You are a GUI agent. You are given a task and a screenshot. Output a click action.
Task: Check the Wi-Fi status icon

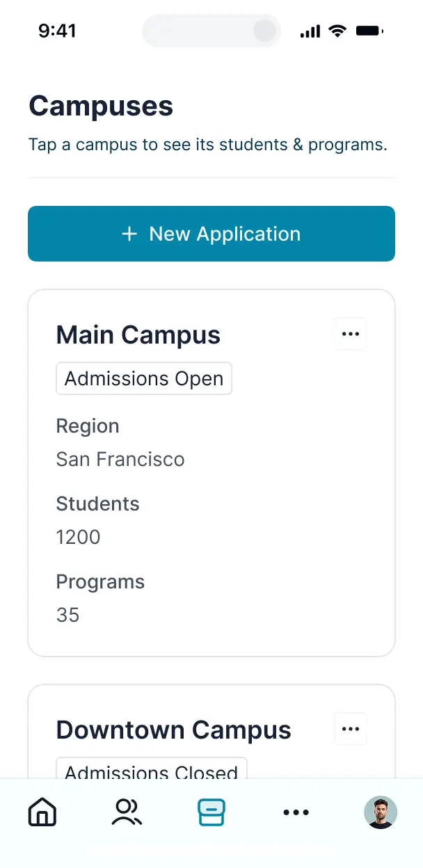[338, 31]
